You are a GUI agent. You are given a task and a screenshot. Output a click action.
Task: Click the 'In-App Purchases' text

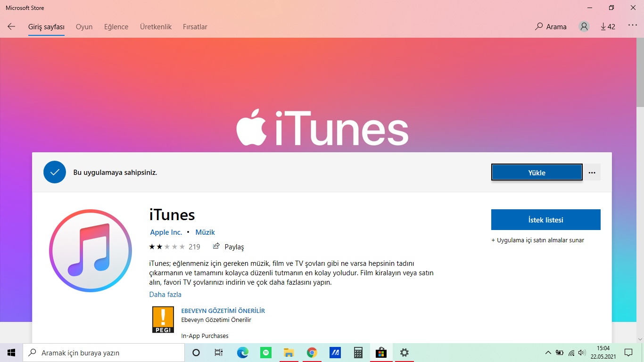pos(205,336)
